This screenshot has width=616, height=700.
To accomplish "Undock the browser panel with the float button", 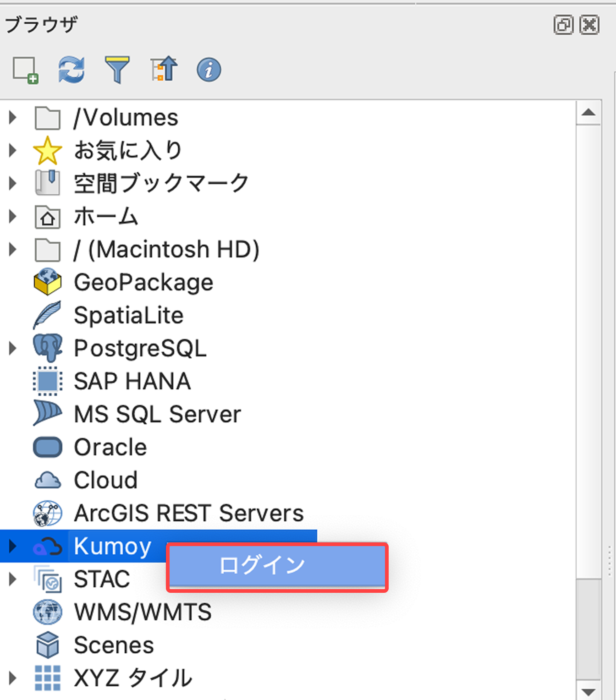I will pyautogui.click(x=563, y=25).
